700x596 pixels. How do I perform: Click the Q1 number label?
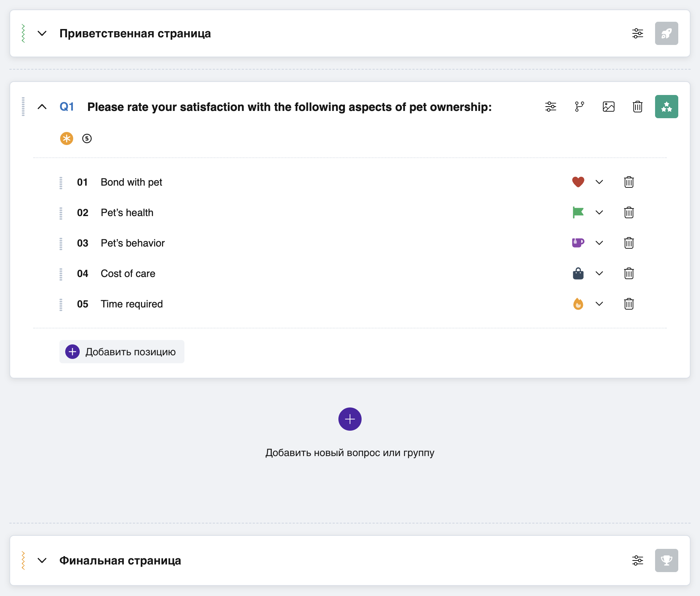67,107
